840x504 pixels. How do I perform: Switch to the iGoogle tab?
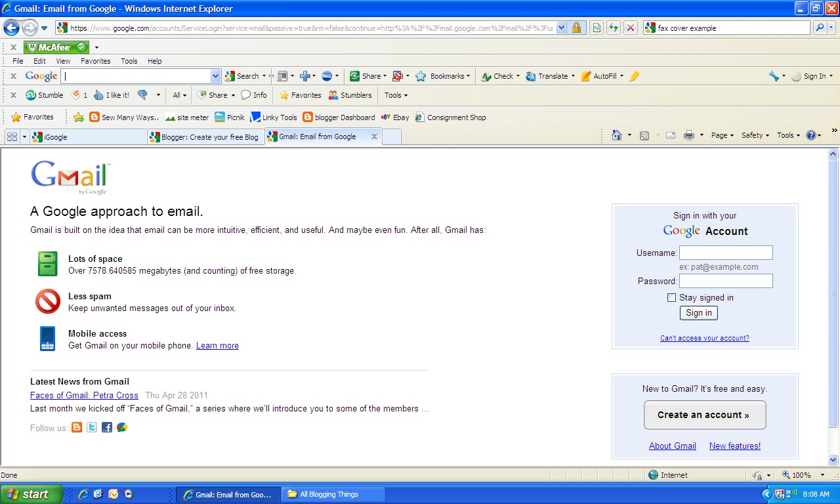coord(88,136)
